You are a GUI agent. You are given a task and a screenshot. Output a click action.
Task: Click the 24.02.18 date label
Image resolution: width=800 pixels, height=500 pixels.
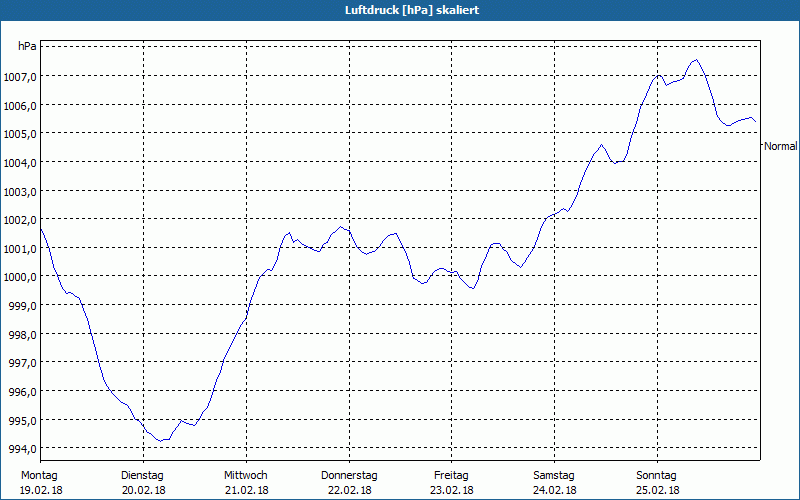[x=555, y=490]
